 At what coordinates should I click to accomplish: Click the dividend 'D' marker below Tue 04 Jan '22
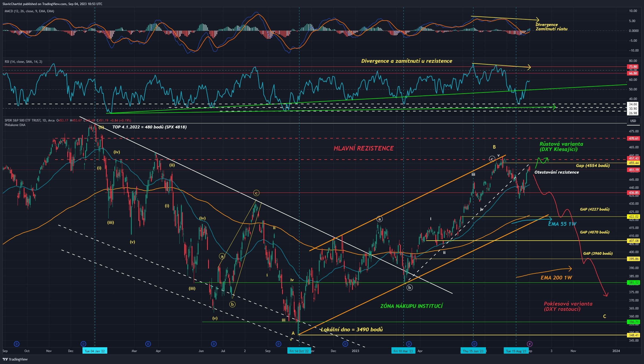[x=83, y=344]
